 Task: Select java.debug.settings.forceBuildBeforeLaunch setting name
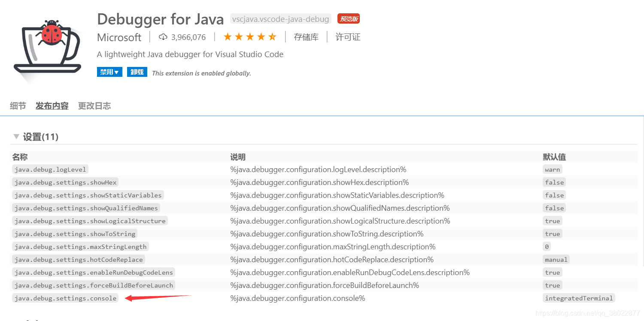pos(94,285)
